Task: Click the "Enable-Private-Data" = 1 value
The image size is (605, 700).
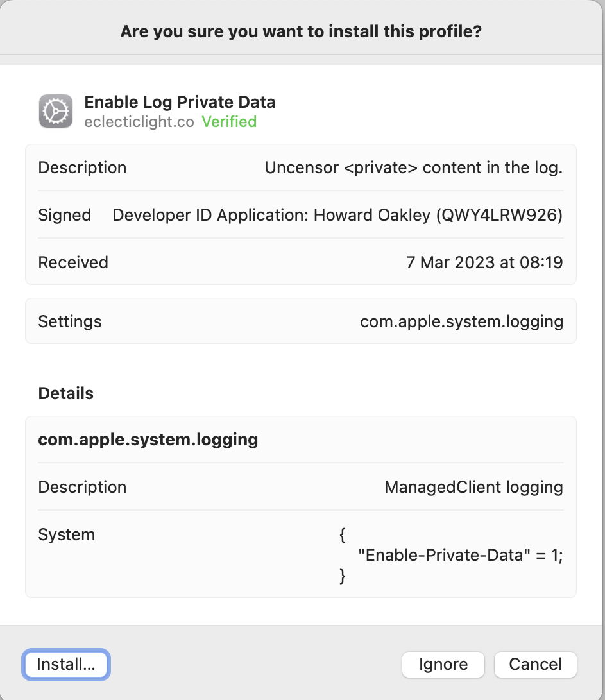Action: tap(460, 555)
